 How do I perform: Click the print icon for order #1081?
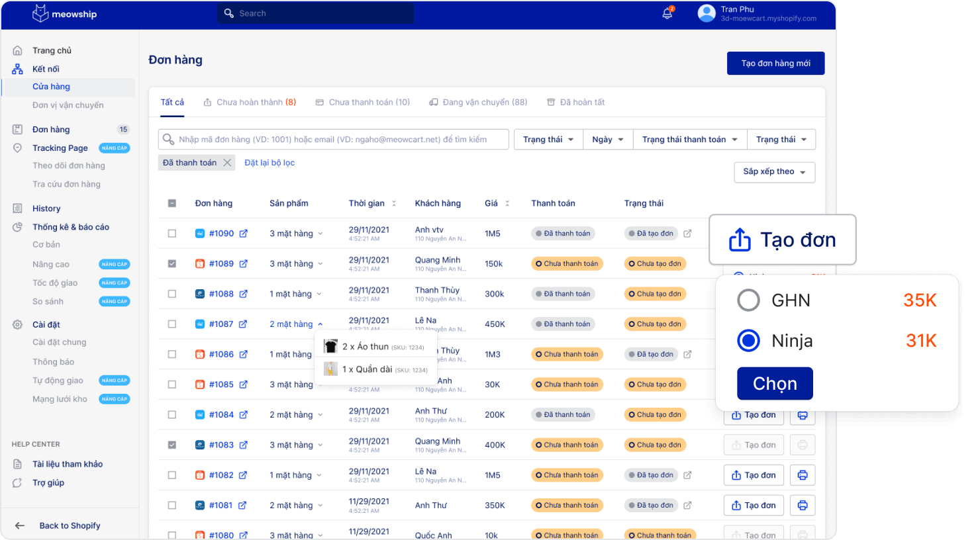(x=802, y=506)
